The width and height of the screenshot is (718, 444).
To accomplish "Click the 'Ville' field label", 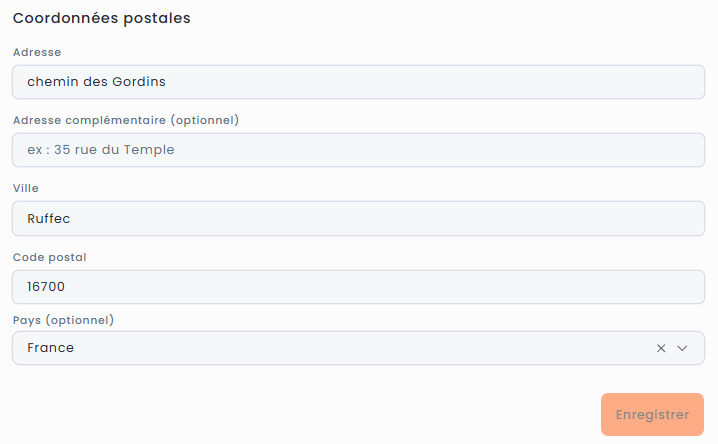I will click(25, 188).
